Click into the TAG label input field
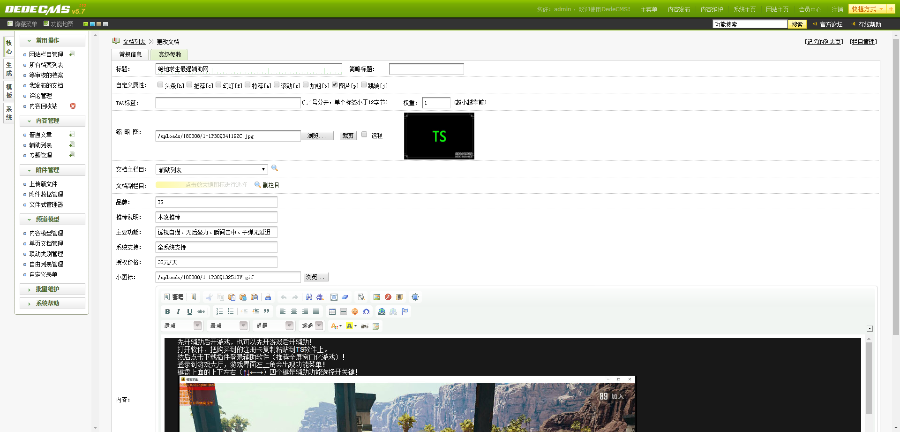This screenshot has height=432, width=900. tap(228, 103)
